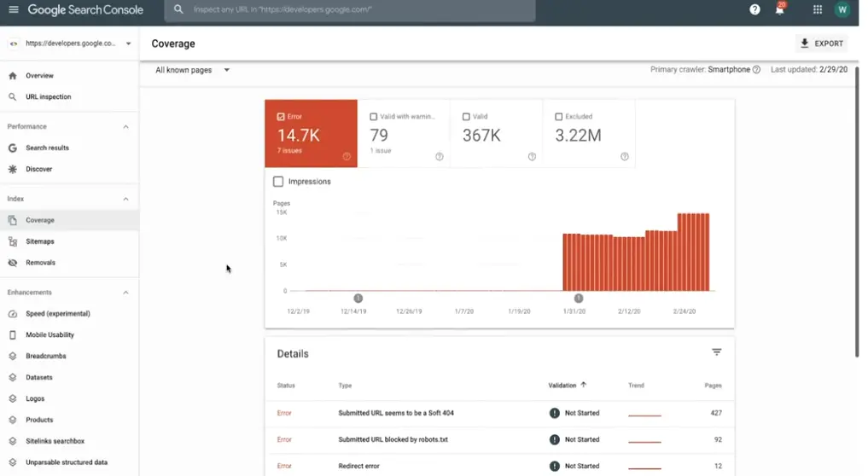Click the 427 pages value
This screenshot has height=476, width=868.
pos(716,414)
